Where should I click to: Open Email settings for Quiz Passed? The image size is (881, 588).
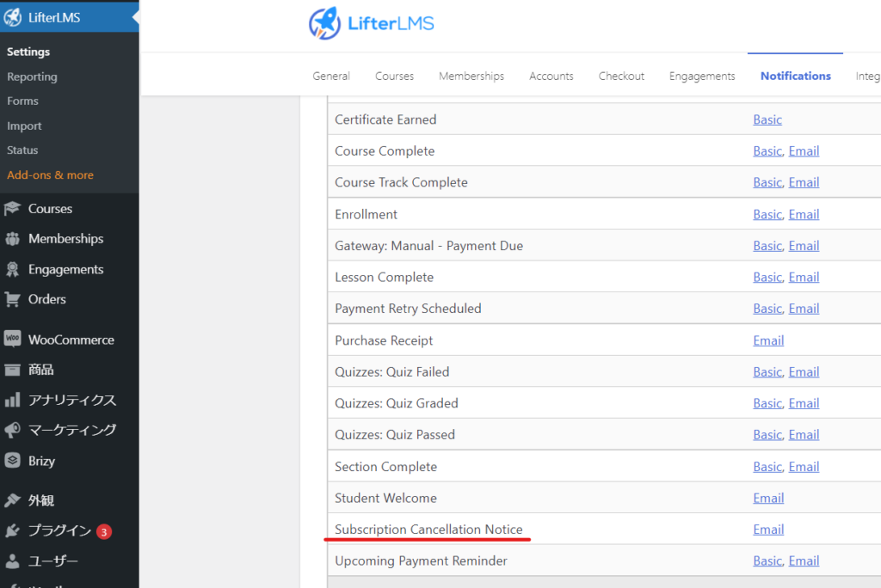coord(804,435)
